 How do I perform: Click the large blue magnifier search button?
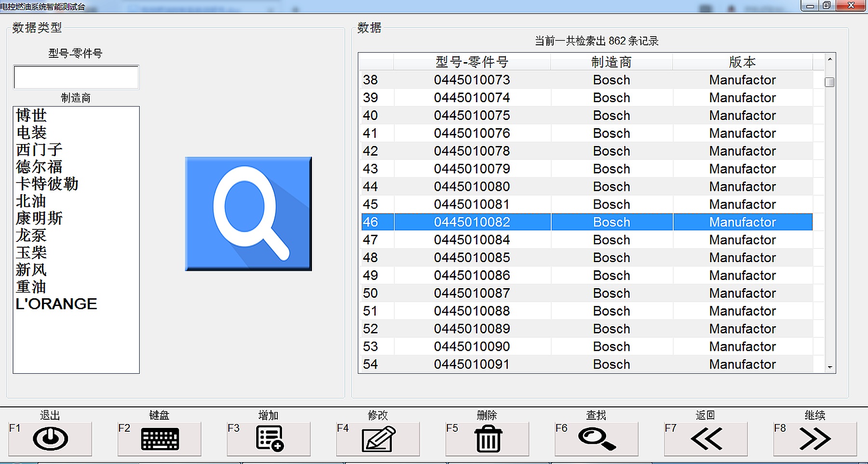click(x=248, y=213)
